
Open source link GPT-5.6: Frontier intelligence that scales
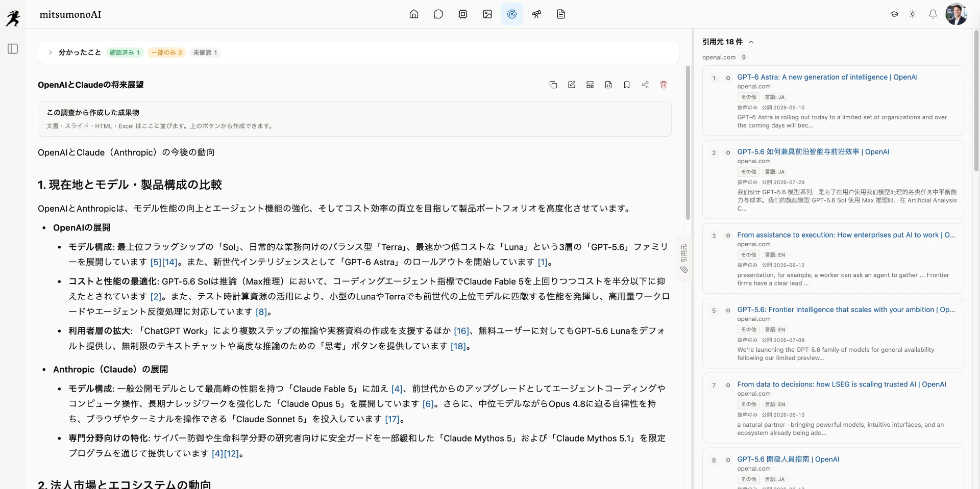846,310
